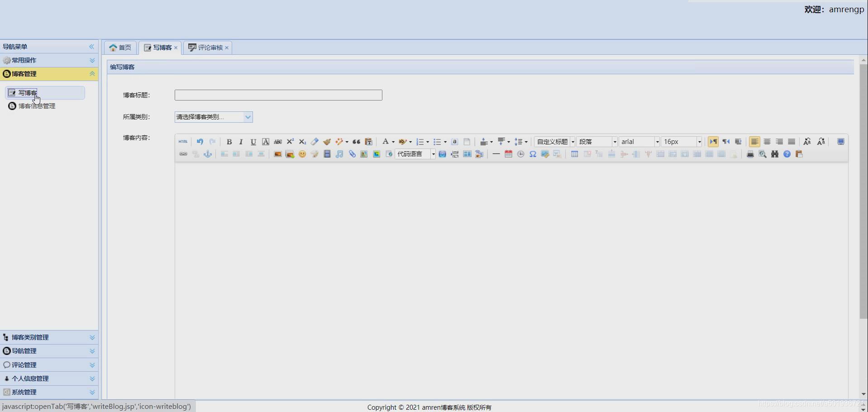Click the eraser clear-format icon

pos(315,142)
